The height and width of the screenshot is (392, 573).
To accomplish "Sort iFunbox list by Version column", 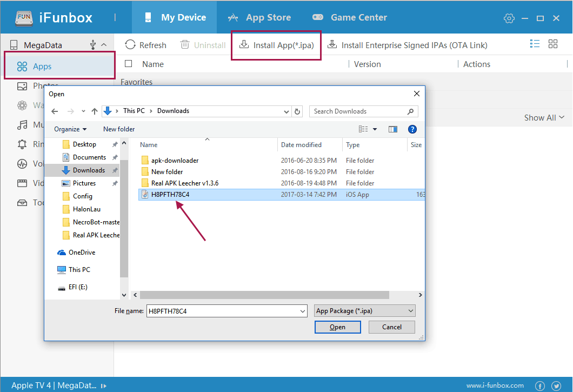I will click(367, 64).
